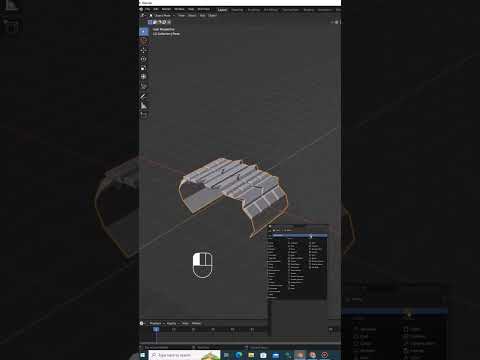Open the timeline Keying dropdown
The width and height of the screenshot is (480, 360).
[x=172, y=323]
